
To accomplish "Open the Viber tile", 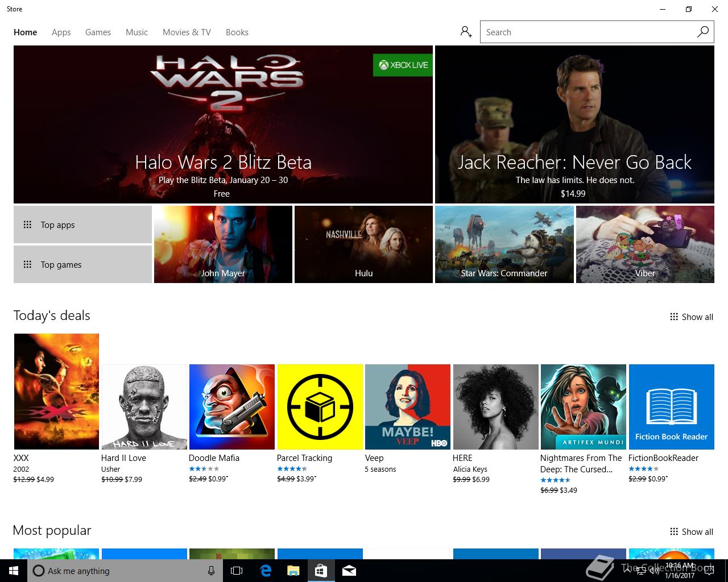I will (645, 244).
